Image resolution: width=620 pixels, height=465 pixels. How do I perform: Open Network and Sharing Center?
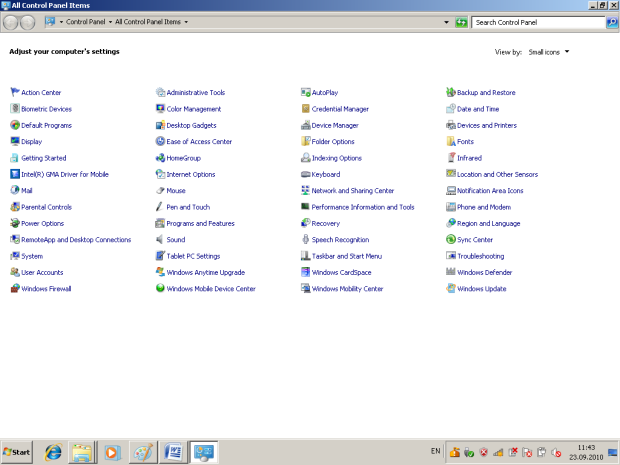tap(353, 190)
